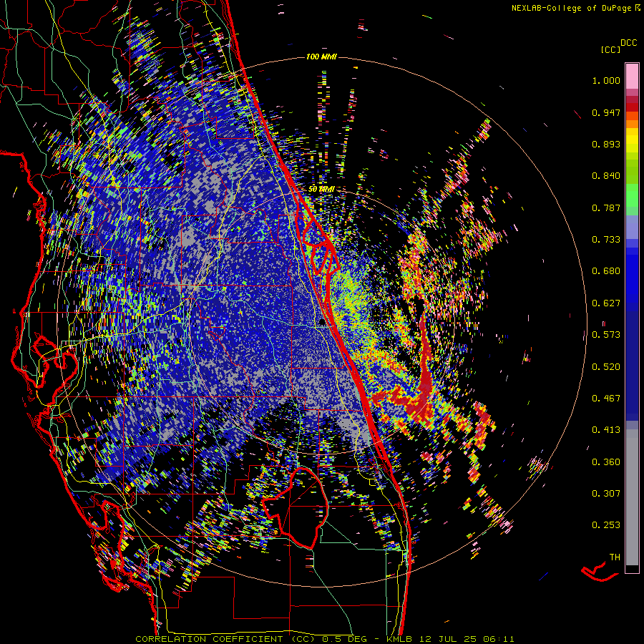
Task: Pick the light pink swatch at legend top
Action: tap(632, 76)
